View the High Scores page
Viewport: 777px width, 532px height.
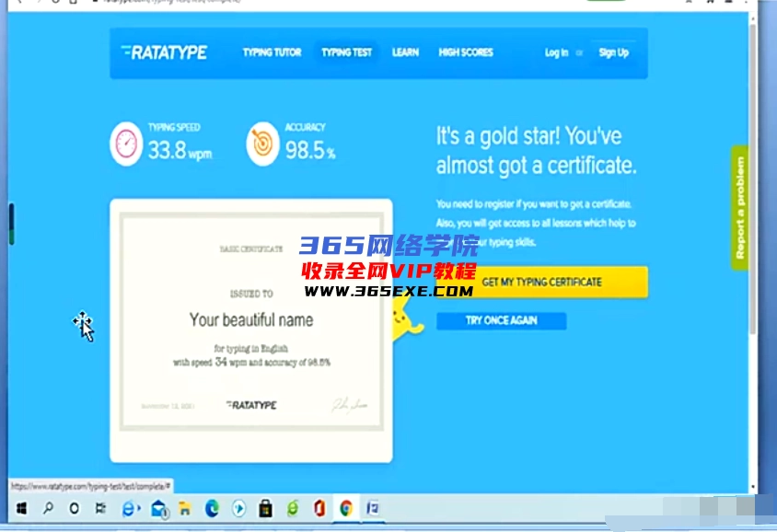[466, 52]
